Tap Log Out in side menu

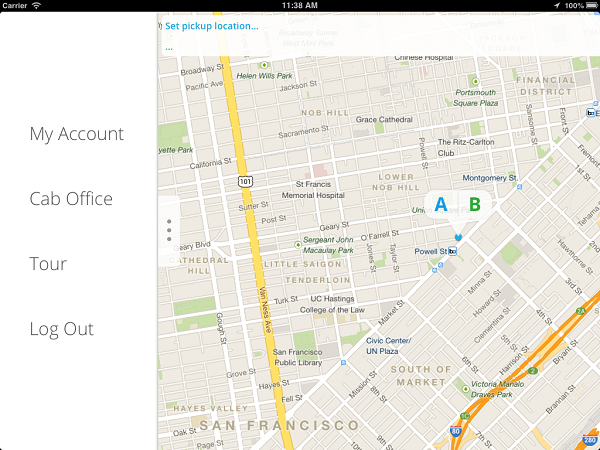(x=62, y=329)
